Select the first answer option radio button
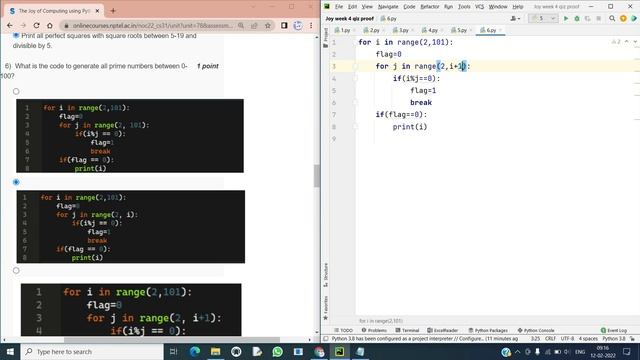 16,91
